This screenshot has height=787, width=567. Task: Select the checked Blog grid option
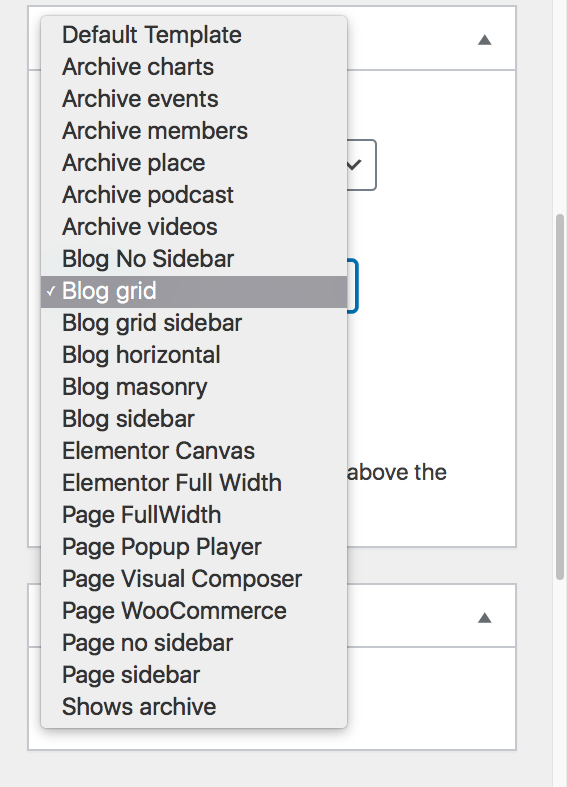(x=194, y=291)
